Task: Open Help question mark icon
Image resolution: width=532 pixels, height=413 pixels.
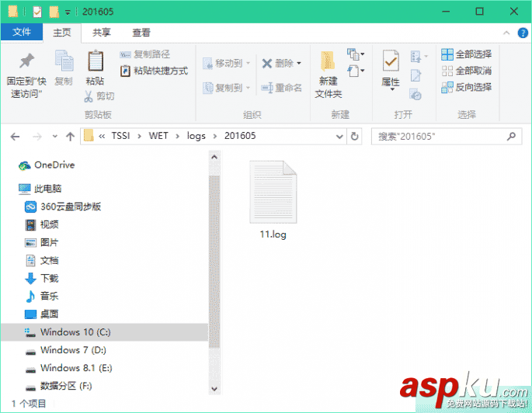Action: [523, 33]
